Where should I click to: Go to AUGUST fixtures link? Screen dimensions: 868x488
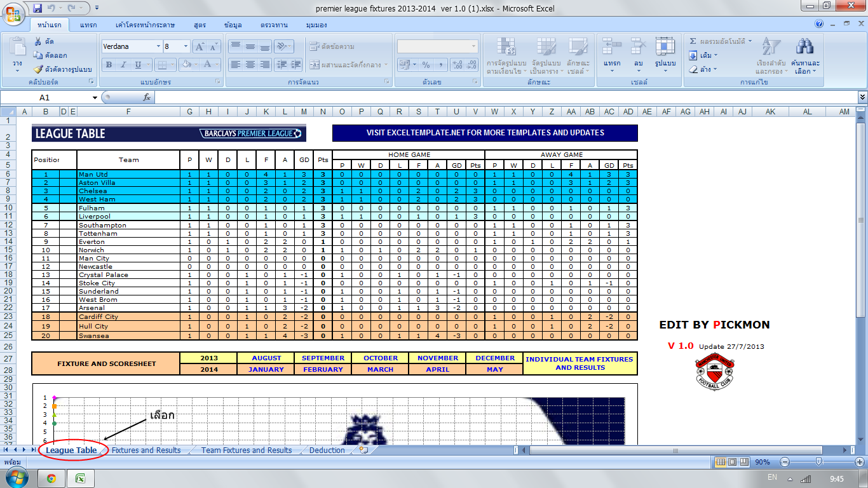click(x=266, y=358)
